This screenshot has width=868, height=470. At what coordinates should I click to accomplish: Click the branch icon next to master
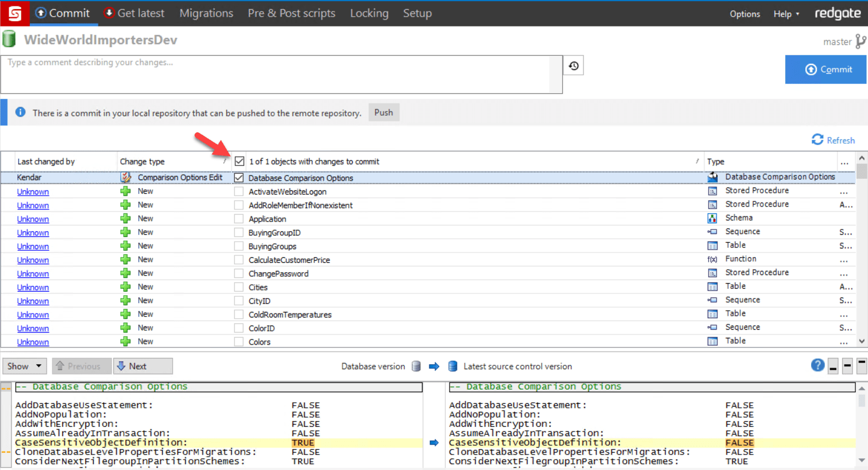pos(861,41)
